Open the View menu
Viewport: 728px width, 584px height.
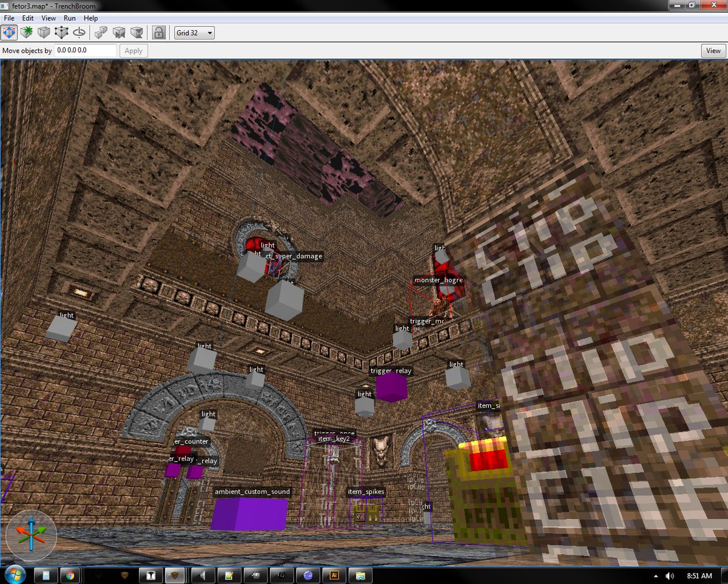49,18
